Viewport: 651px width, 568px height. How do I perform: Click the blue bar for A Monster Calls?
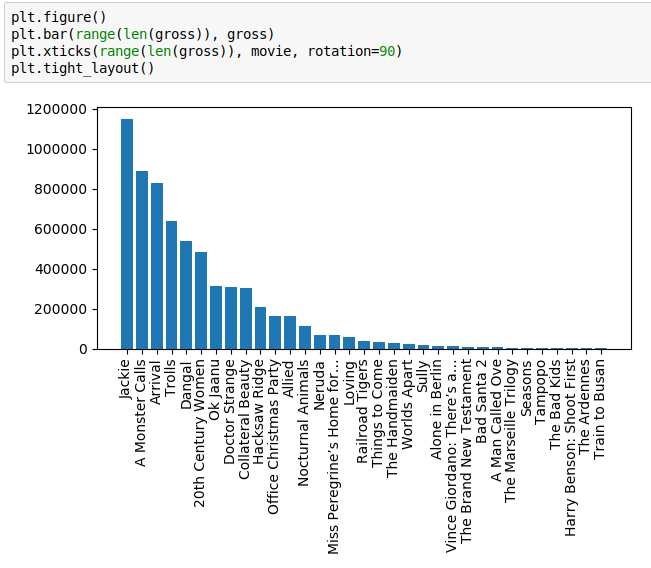coord(142,260)
